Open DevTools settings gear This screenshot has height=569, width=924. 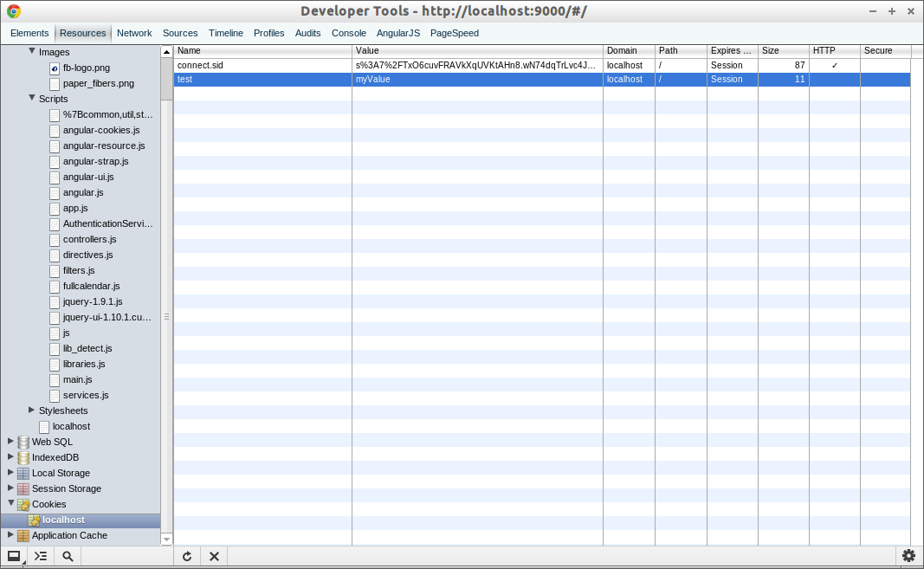pos(908,555)
